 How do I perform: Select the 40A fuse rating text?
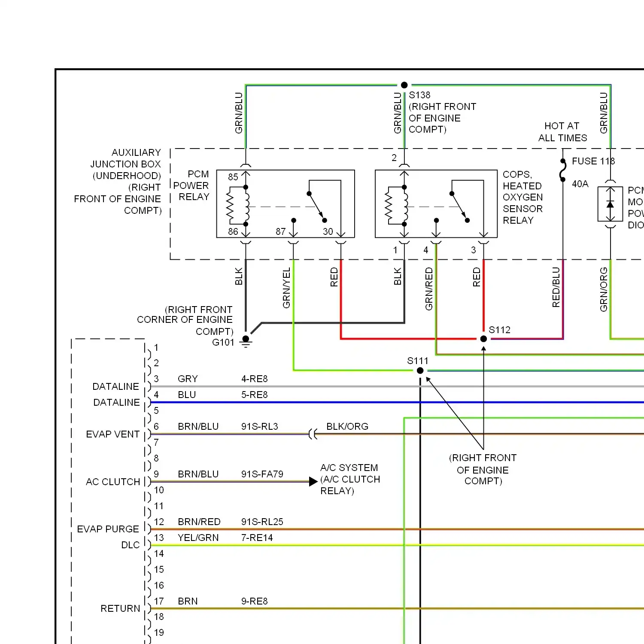(580, 184)
